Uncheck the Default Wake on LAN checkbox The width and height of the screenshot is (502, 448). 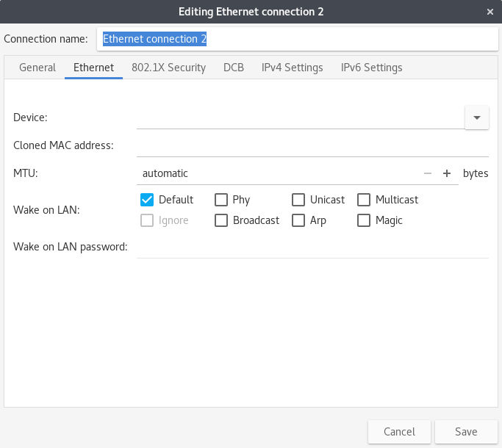[147, 200]
